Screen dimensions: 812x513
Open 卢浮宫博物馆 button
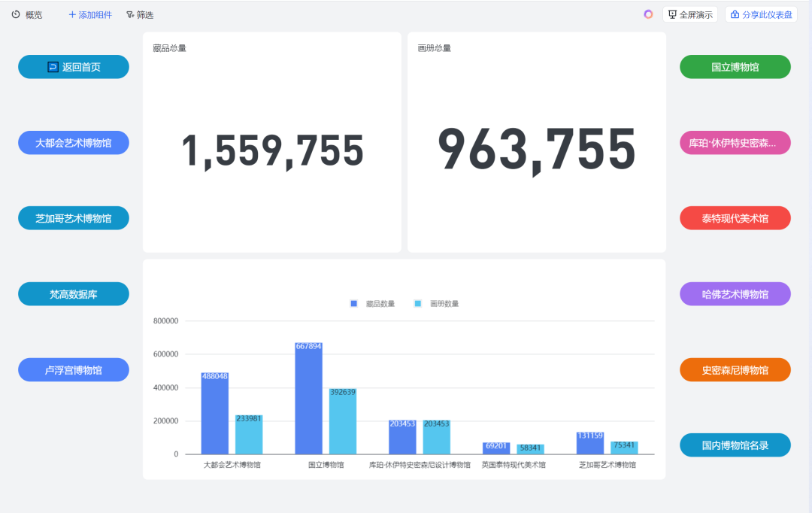74,370
